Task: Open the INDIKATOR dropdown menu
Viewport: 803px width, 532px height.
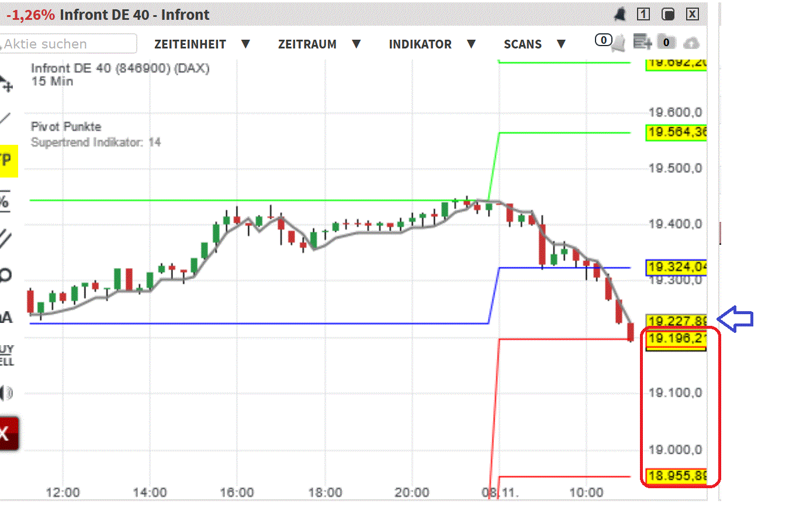Action: pos(420,44)
